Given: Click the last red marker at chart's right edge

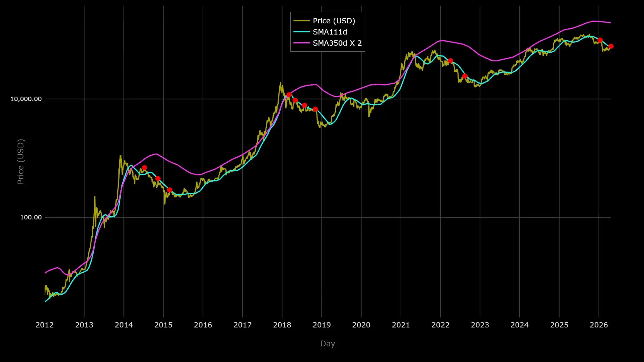Looking at the screenshot, I should click(611, 46).
